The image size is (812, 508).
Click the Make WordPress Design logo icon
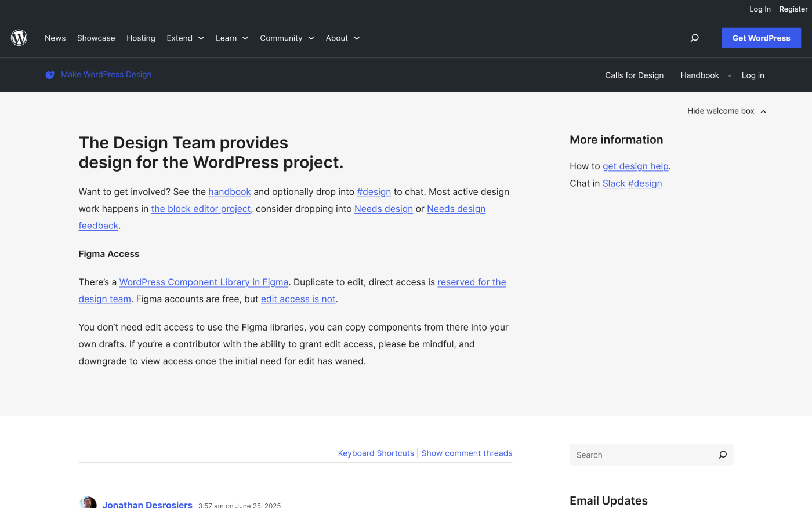click(x=50, y=75)
